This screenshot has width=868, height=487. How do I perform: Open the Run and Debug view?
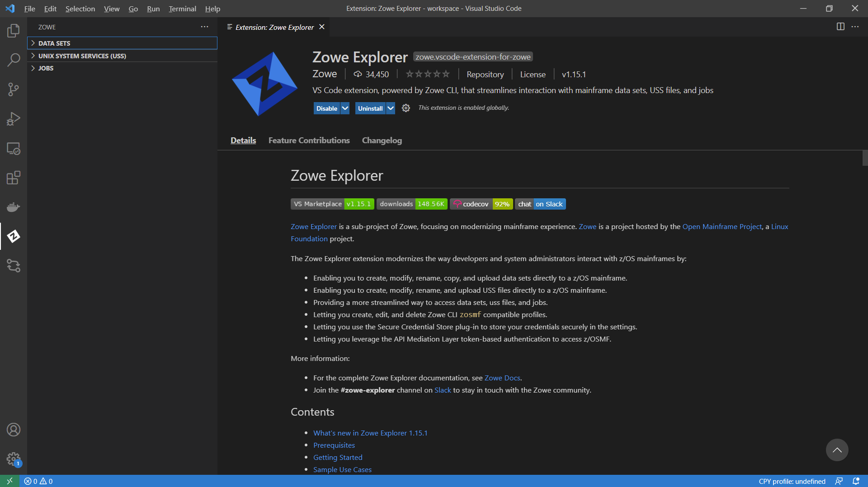(x=14, y=119)
